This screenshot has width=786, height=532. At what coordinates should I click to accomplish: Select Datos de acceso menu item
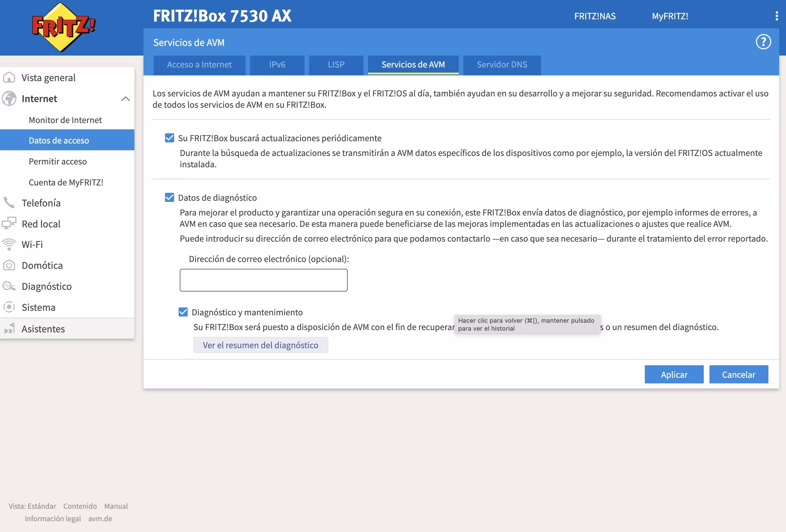(x=67, y=140)
